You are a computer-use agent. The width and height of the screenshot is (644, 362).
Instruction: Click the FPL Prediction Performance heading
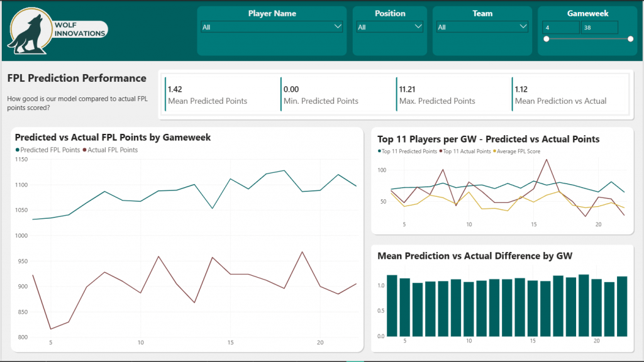tap(77, 78)
